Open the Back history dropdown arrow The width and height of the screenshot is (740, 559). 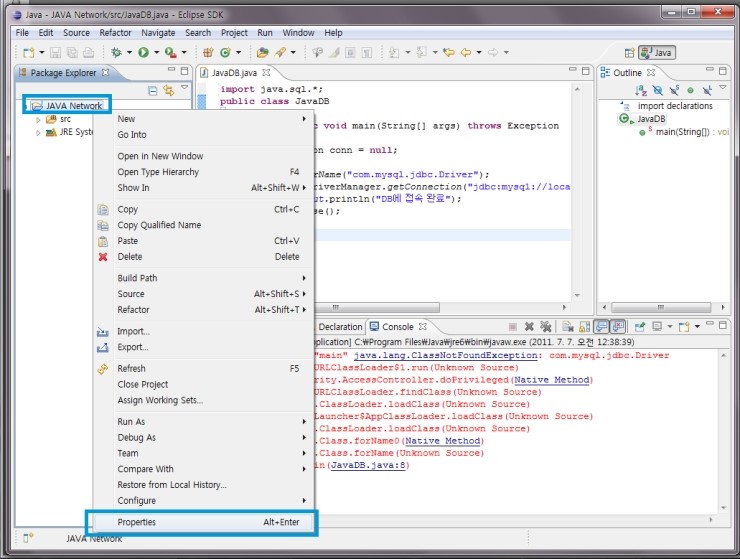click(479, 52)
